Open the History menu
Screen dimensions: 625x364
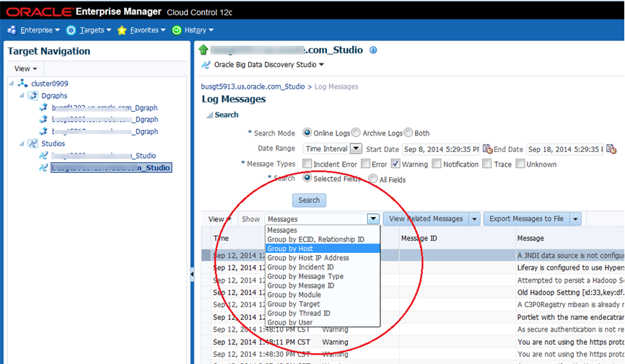tap(199, 30)
